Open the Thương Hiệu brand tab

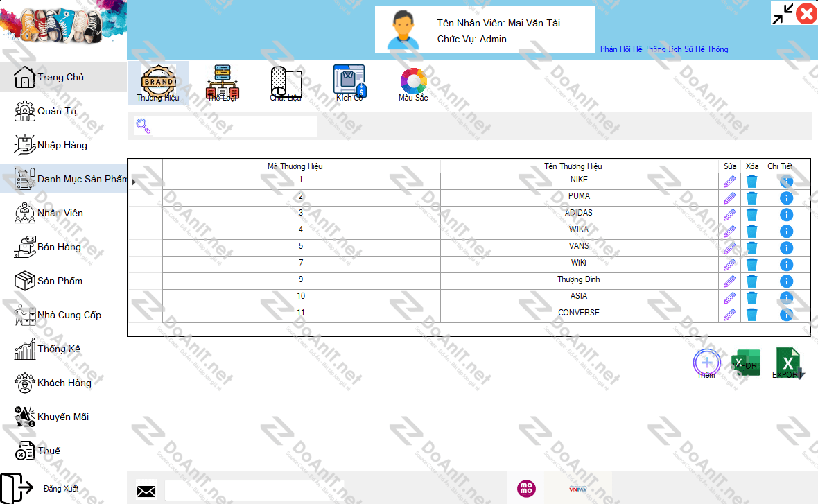pyautogui.click(x=159, y=82)
